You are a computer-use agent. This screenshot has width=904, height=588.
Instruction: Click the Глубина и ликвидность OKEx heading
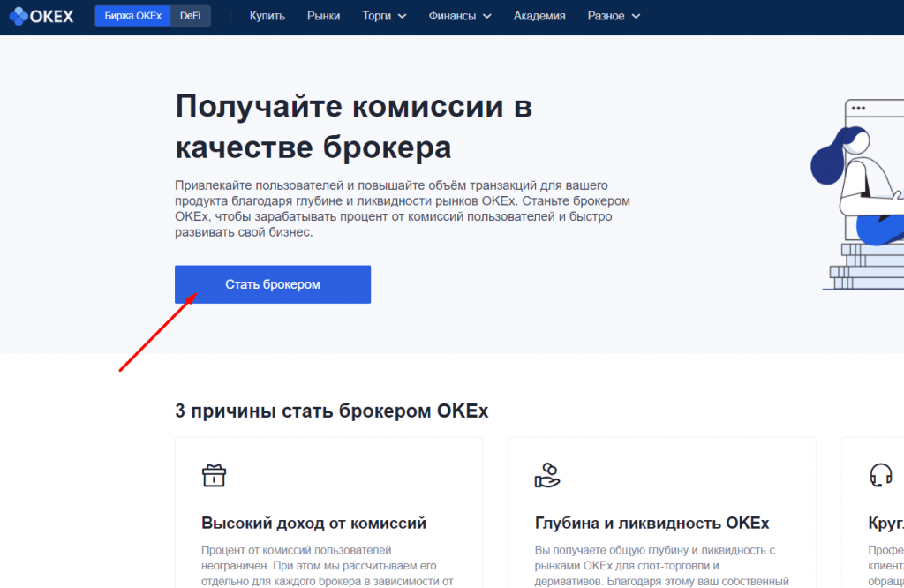click(652, 523)
